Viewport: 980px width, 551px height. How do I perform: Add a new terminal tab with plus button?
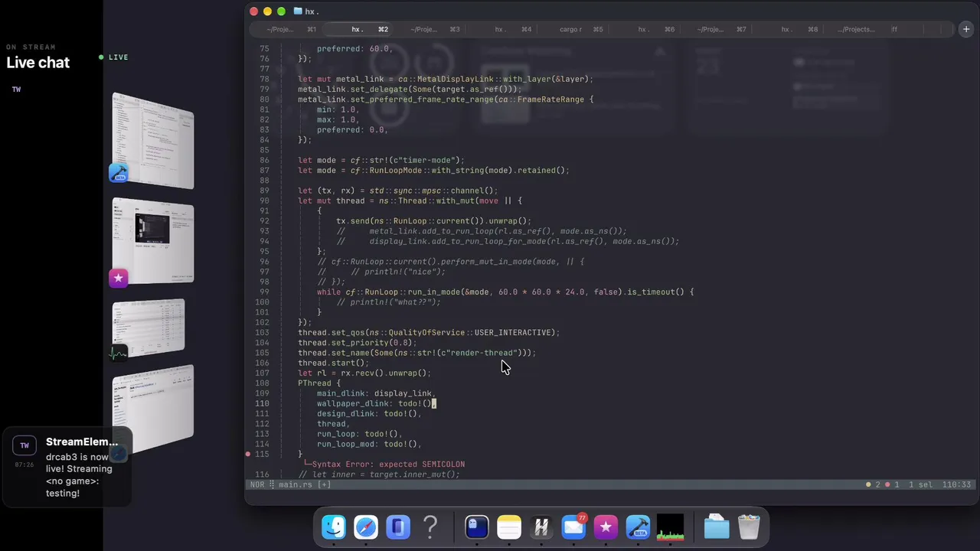click(x=966, y=29)
